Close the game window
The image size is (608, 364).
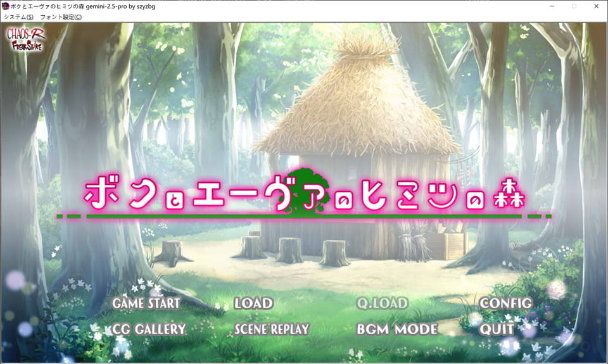coord(597,6)
